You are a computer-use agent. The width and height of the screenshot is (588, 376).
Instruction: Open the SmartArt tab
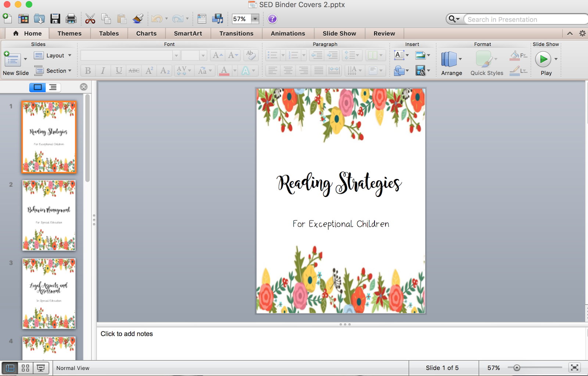188,33
